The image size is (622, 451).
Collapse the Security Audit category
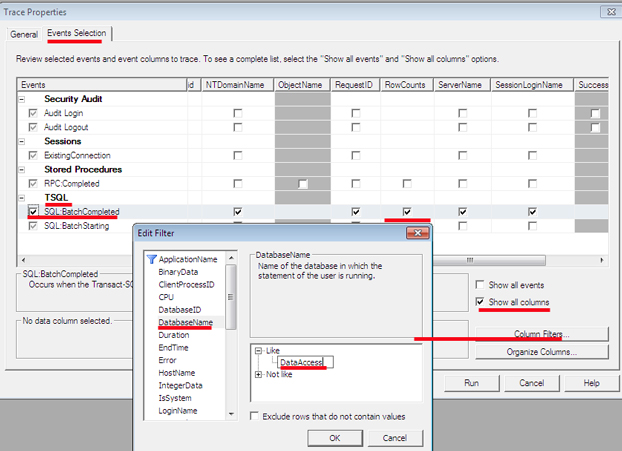[x=22, y=99]
